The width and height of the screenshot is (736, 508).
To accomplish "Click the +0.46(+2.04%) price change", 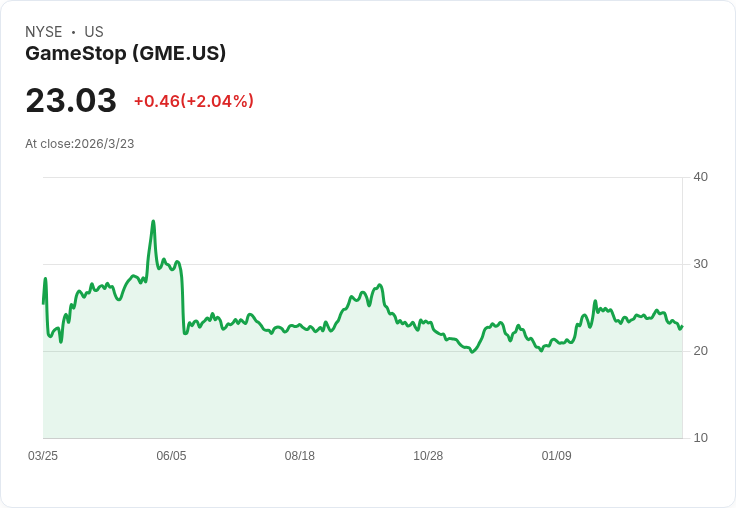I will click(193, 101).
